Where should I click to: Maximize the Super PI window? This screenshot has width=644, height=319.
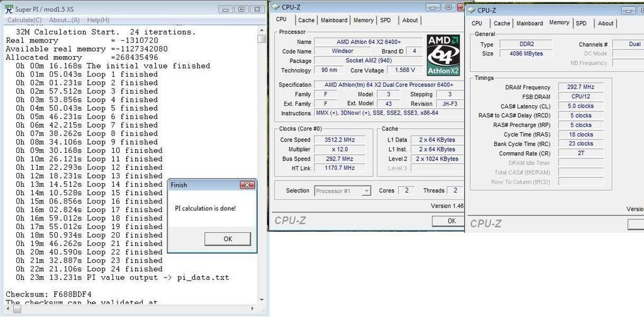(241, 9)
